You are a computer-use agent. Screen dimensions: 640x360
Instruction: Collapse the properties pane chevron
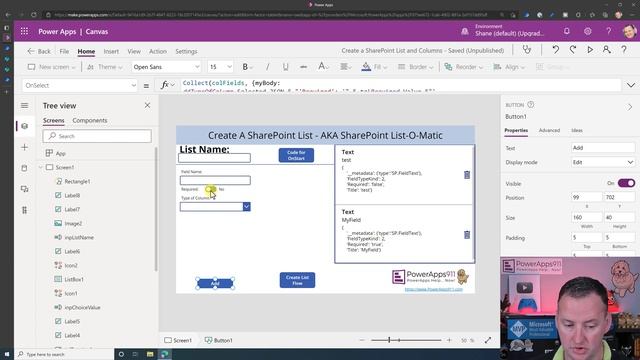tap(630, 107)
